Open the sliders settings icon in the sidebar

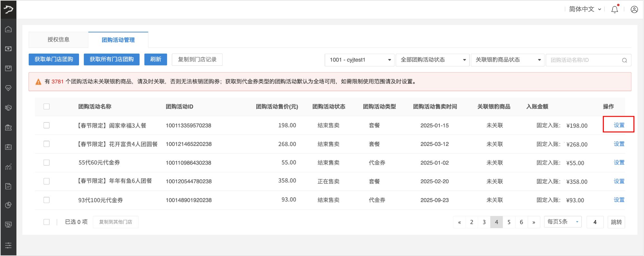tap(8, 245)
